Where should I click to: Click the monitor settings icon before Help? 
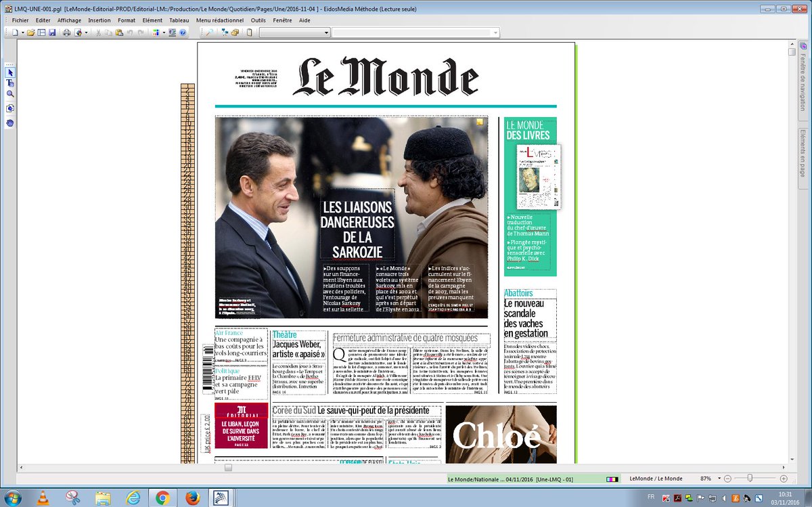pos(172,32)
